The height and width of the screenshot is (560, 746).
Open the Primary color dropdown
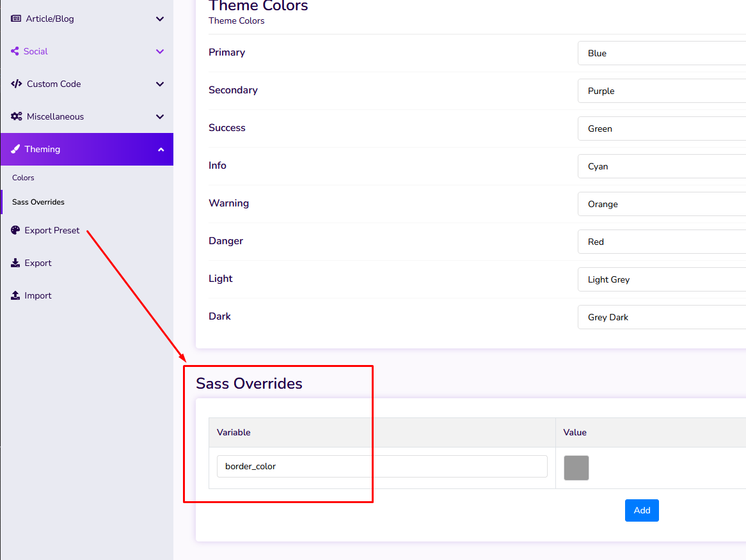pyautogui.click(x=662, y=53)
